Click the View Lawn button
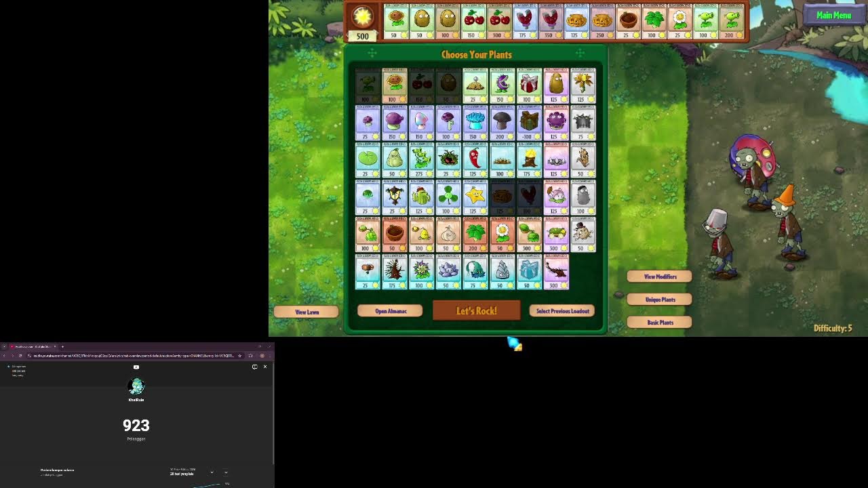Viewport: 868px width, 488px height. 307,312
